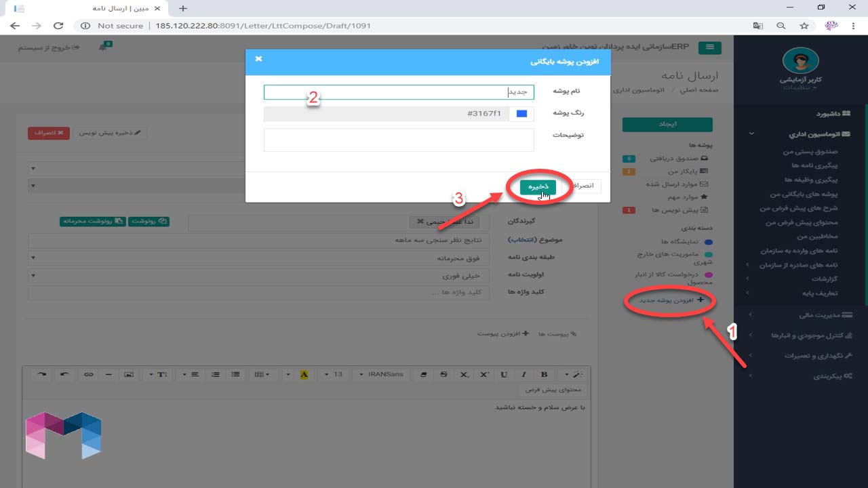This screenshot has width=868, height=488.
Task: Save the folder with ذخیره button
Action: tap(538, 186)
